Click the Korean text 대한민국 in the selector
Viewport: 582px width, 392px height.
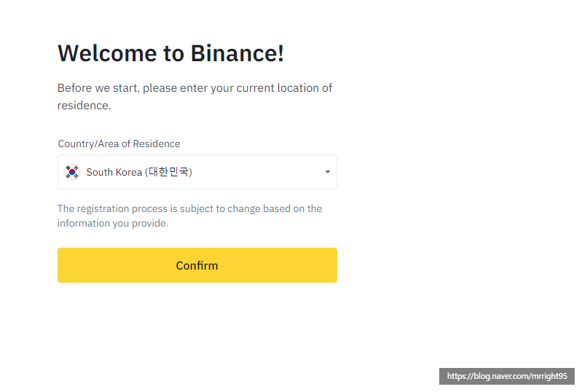point(168,172)
